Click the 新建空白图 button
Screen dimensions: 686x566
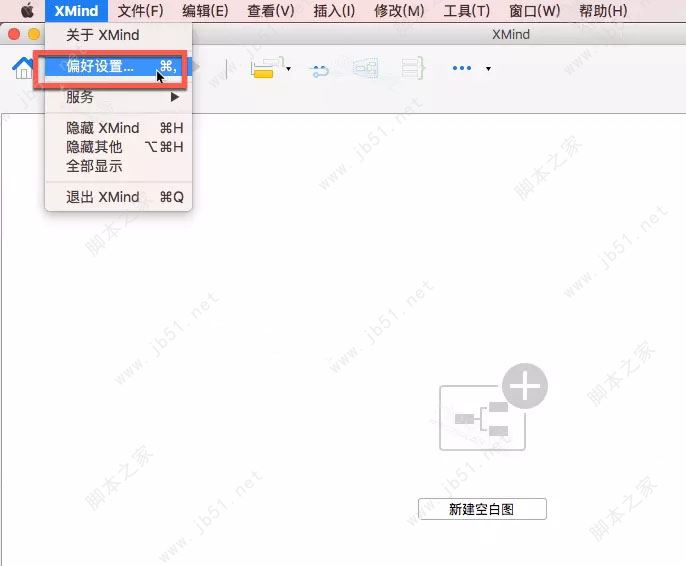coord(482,509)
